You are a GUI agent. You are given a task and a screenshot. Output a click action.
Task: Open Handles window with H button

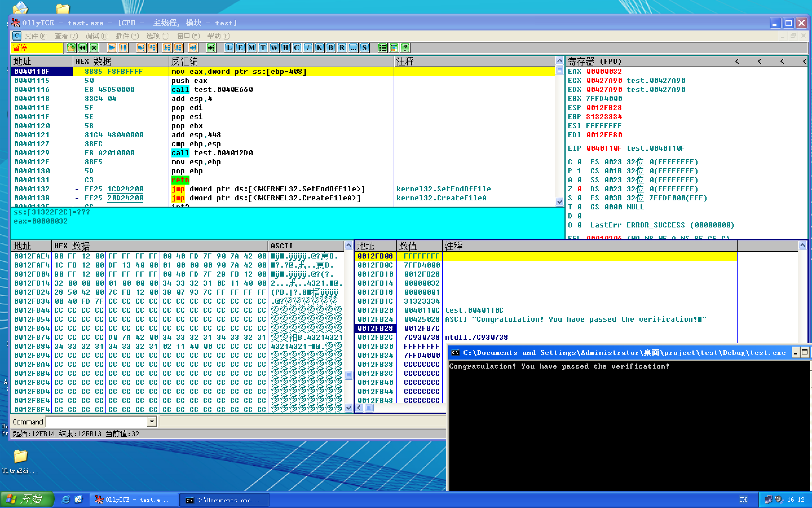pos(285,48)
